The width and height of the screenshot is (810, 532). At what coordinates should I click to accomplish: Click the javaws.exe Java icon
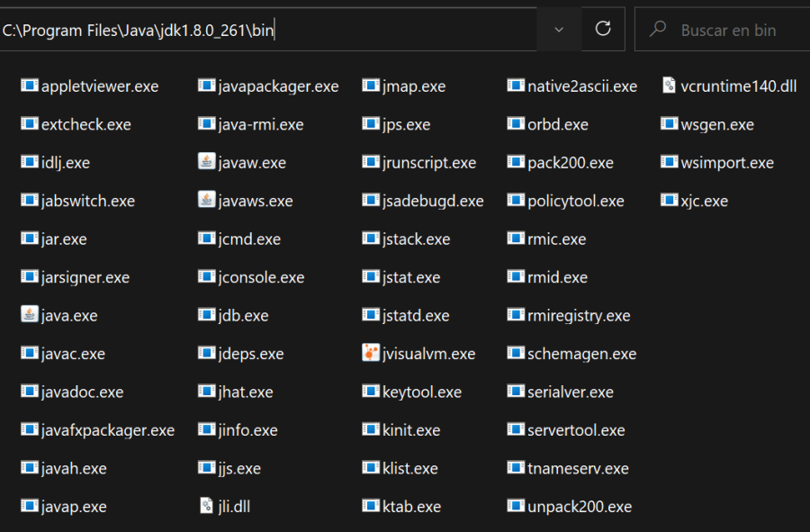tap(206, 200)
